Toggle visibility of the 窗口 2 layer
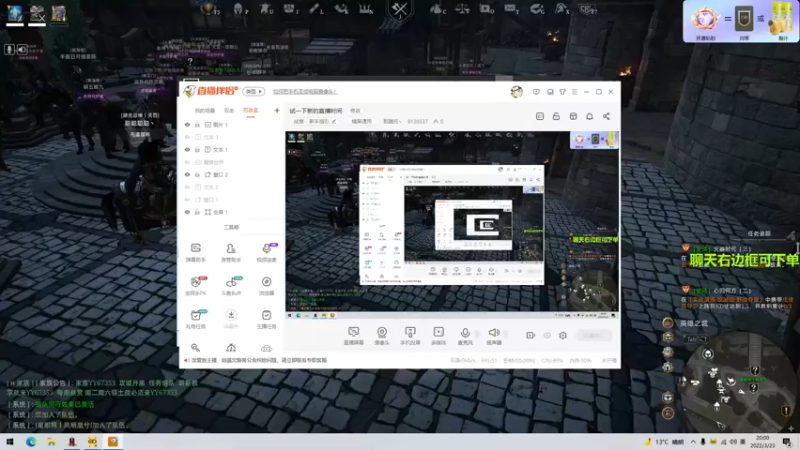 click(187, 174)
